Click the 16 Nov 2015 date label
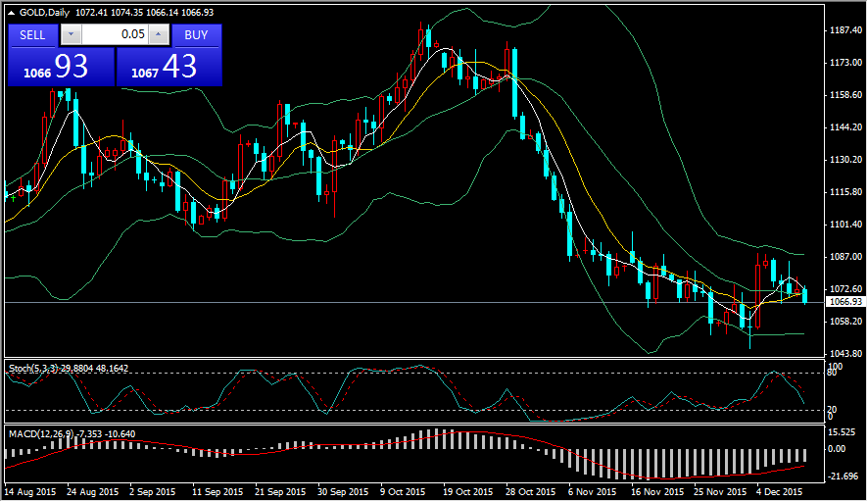Screen dimensions: 868x502 657,492
